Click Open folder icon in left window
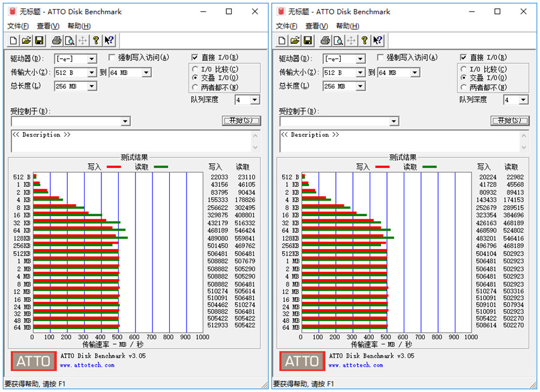This screenshot has width=540, height=392. [x=26, y=40]
